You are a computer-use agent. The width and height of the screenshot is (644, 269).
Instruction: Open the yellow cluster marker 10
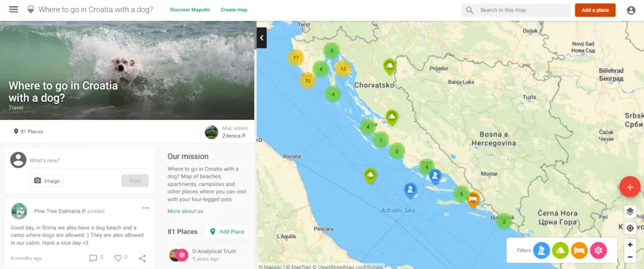(x=308, y=81)
